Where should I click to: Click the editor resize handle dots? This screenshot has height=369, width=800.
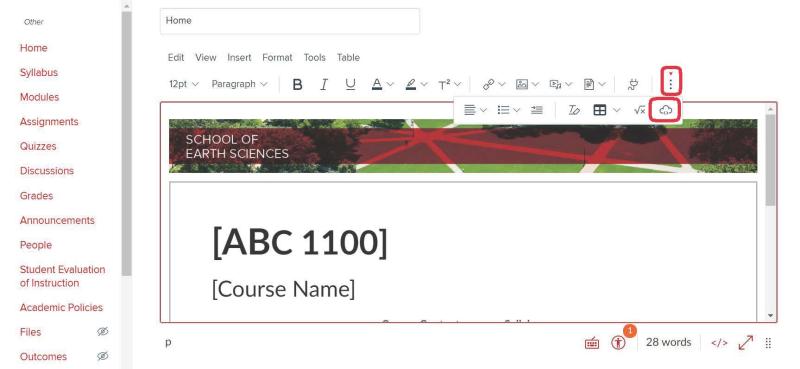[x=768, y=343]
